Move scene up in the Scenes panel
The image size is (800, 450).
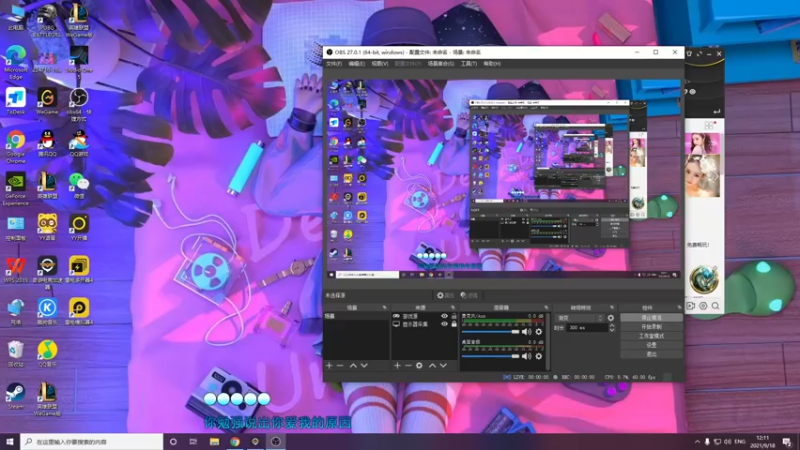(353, 365)
